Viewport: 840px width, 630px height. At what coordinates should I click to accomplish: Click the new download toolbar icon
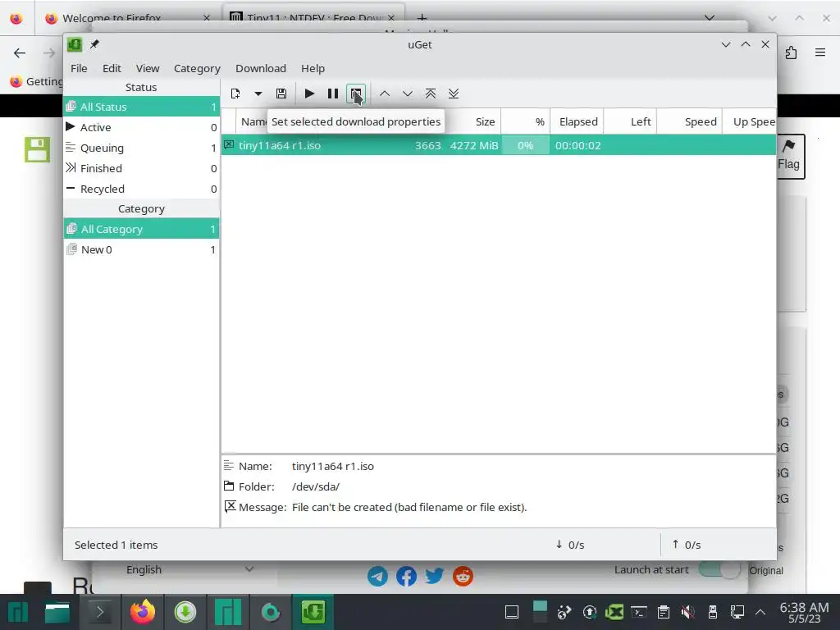click(x=235, y=94)
